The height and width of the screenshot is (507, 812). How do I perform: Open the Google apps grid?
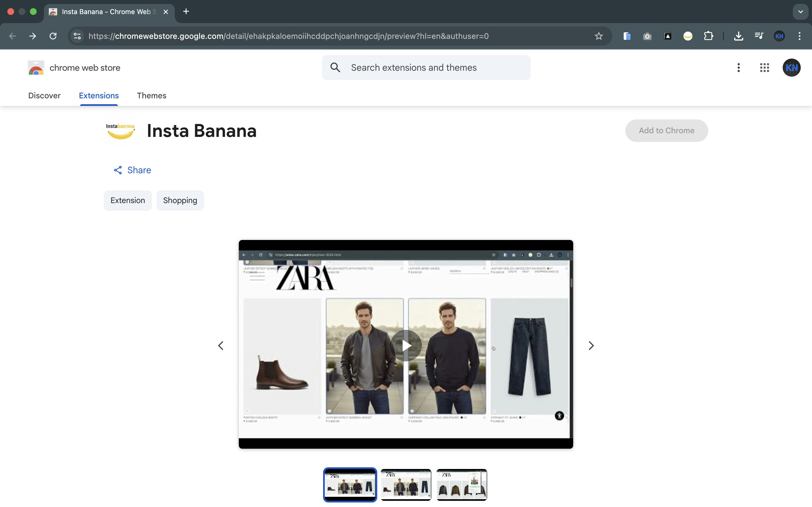click(x=764, y=67)
